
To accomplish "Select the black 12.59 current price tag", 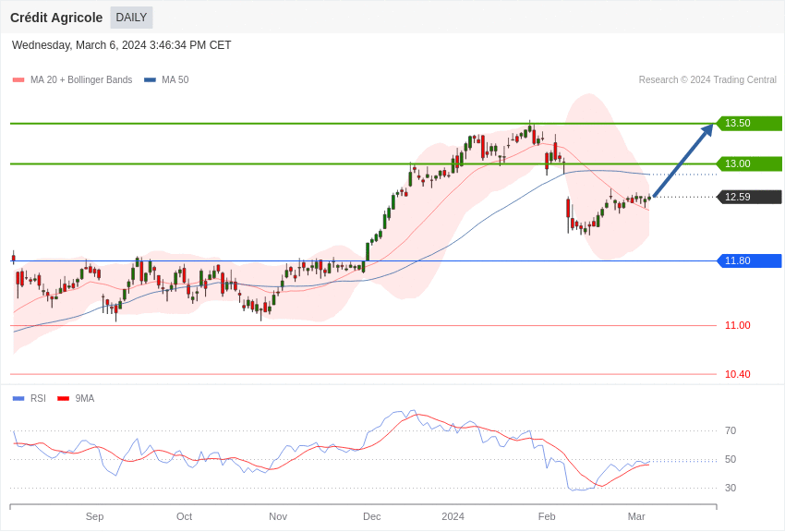I will click(749, 197).
